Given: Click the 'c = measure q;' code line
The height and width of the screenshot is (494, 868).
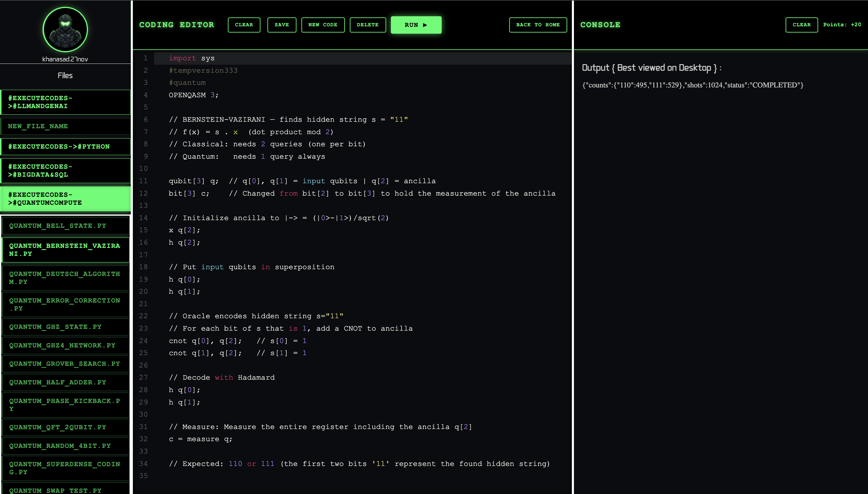Looking at the screenshot, I should (x=201, y=439).
